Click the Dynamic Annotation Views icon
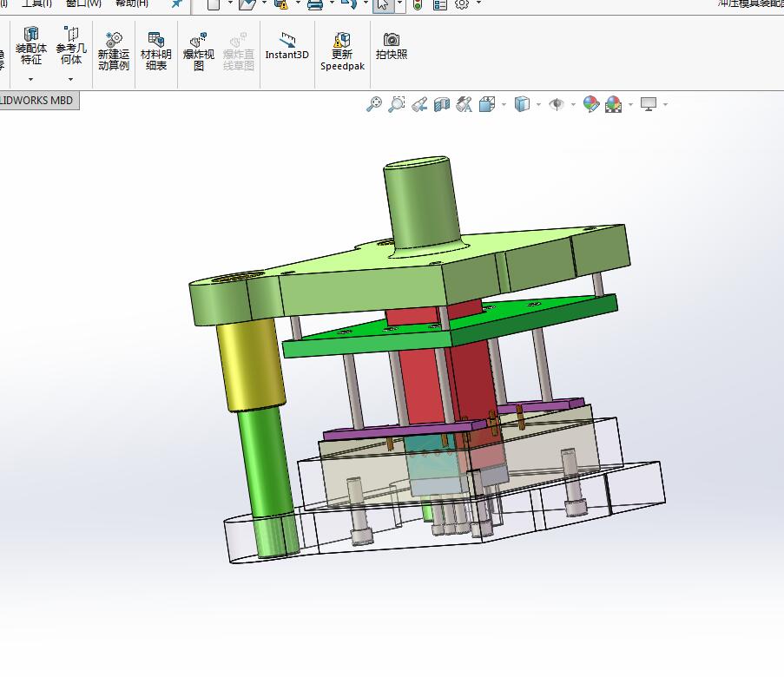The width and height of the screenshot is (784, 677). tap(464, 104)
